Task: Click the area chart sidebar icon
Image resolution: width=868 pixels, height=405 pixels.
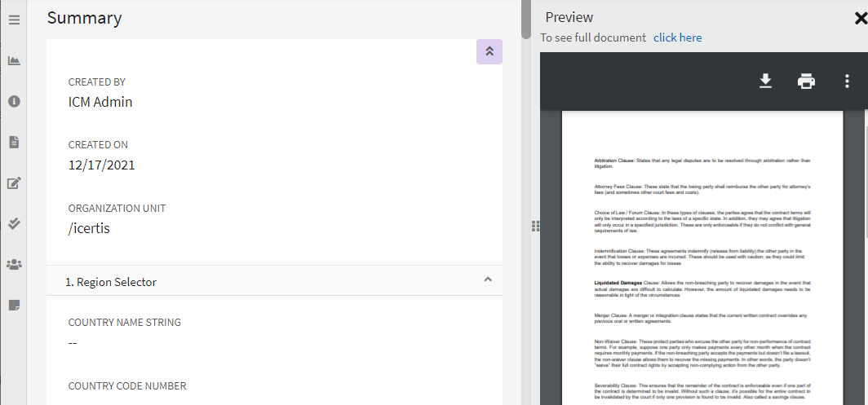Action: click(x=14, y=60)
